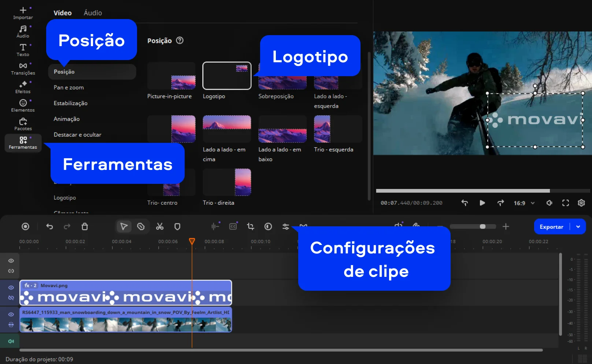
Task: Hide the snowboarding video track
Action: [x=11, y=314]
